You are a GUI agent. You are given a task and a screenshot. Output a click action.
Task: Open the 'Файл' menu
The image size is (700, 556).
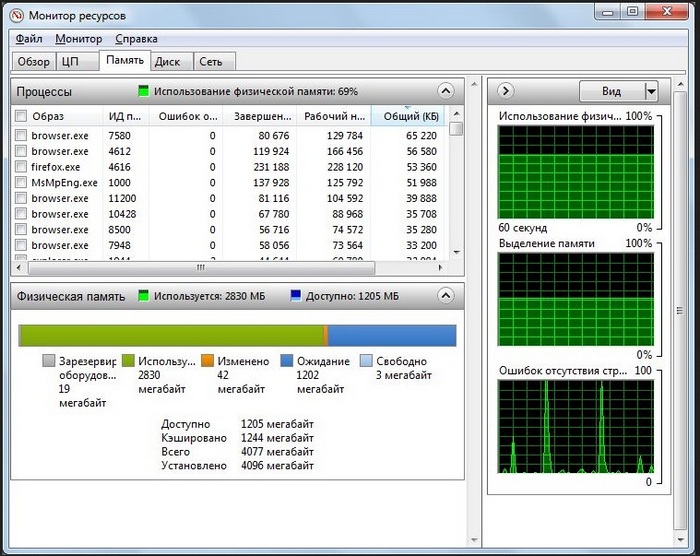point(29,39)
